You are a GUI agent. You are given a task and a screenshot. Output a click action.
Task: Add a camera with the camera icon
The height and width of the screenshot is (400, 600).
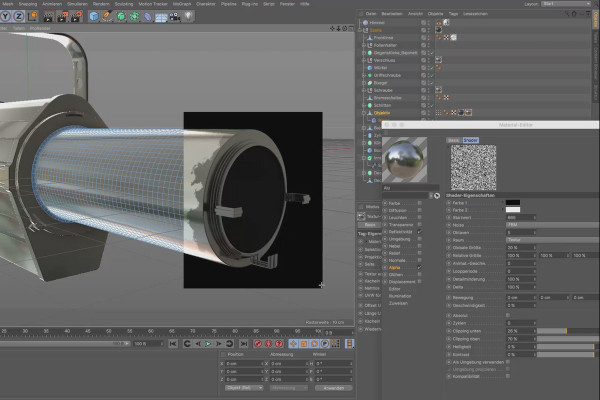coord(174,16)
